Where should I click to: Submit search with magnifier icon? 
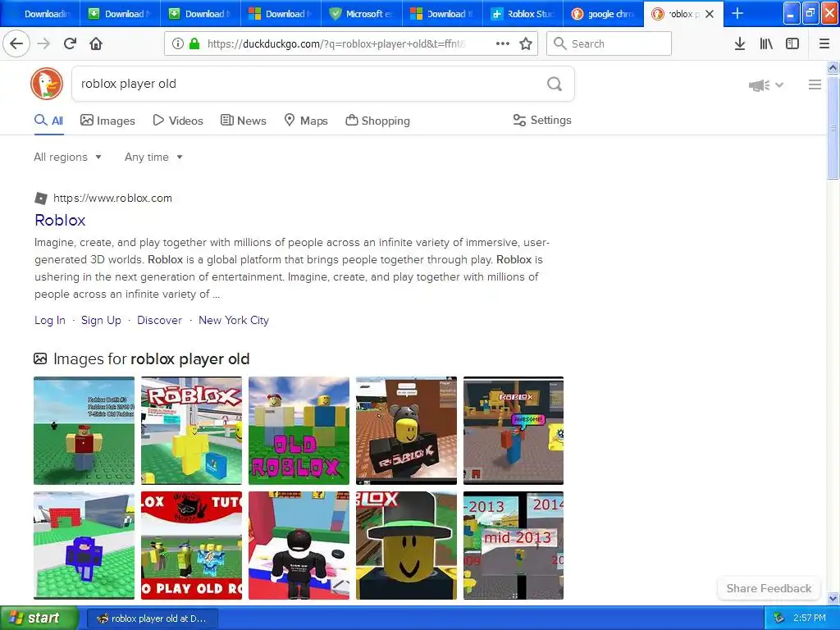click(555, 84)
